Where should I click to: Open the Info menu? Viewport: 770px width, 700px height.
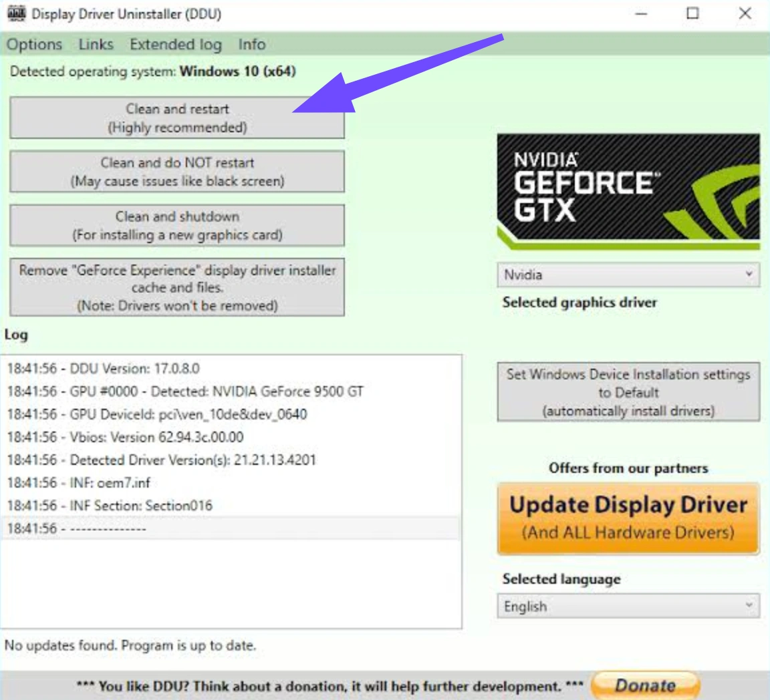(252, 44)
